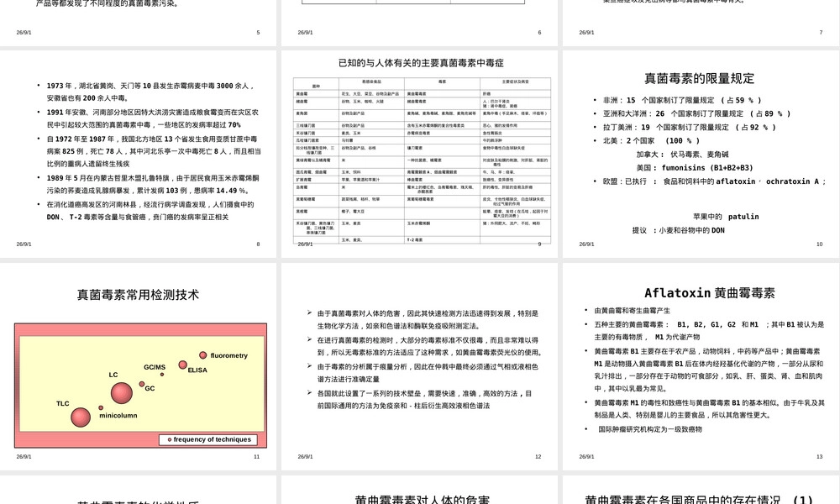Click the GC label in chart
Screen dimensions: 840x504
coord(150,388)
